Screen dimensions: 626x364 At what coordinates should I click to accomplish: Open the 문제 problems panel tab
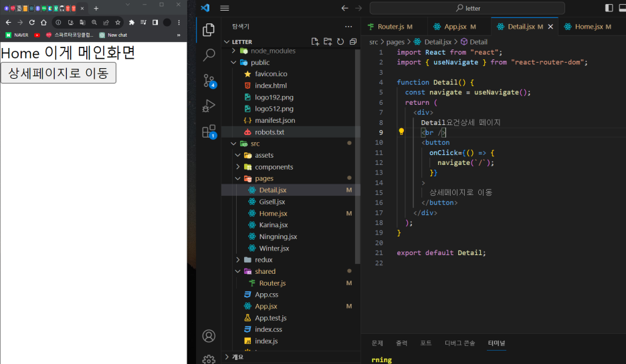click(377, 343)
